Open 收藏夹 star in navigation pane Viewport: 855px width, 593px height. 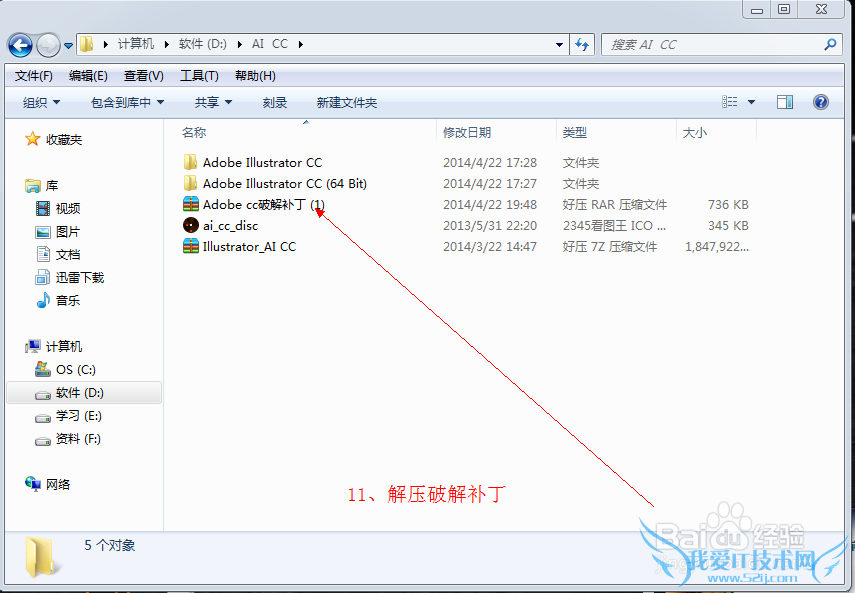click(x=33, y=139)
